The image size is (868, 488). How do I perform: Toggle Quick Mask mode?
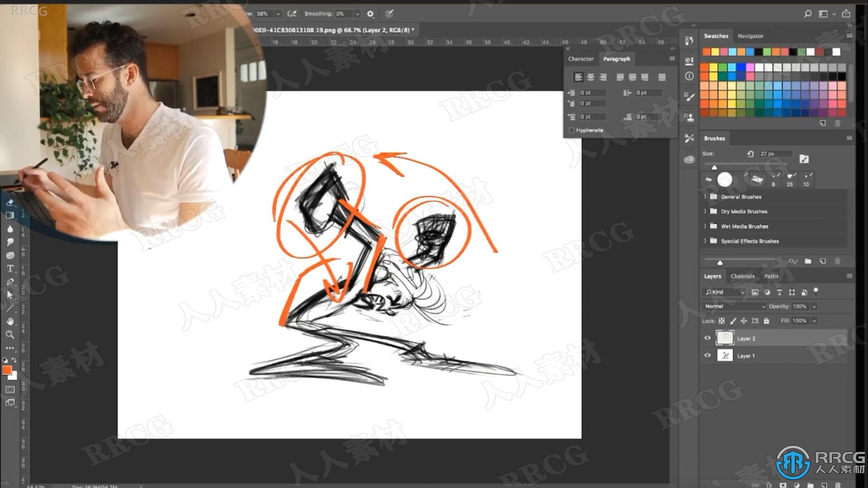pyautogui.click(x=10, y=389)
